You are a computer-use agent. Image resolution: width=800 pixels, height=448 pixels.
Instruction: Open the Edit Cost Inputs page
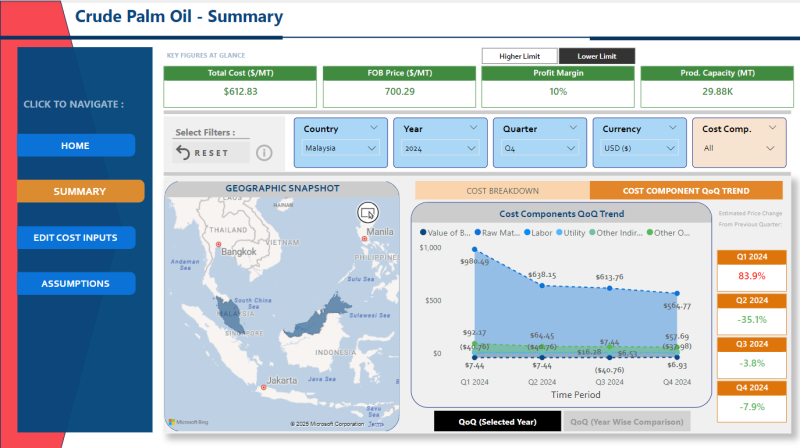click(x=76, y=237)
